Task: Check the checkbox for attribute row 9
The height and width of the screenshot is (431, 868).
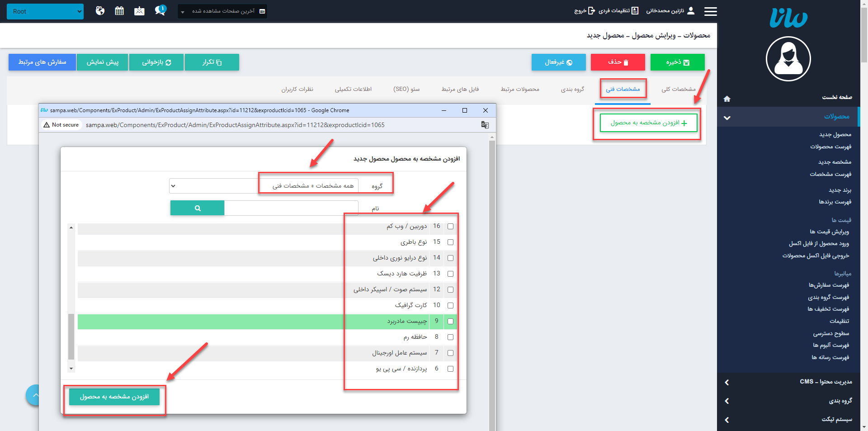Action: (x=450, y=321)
